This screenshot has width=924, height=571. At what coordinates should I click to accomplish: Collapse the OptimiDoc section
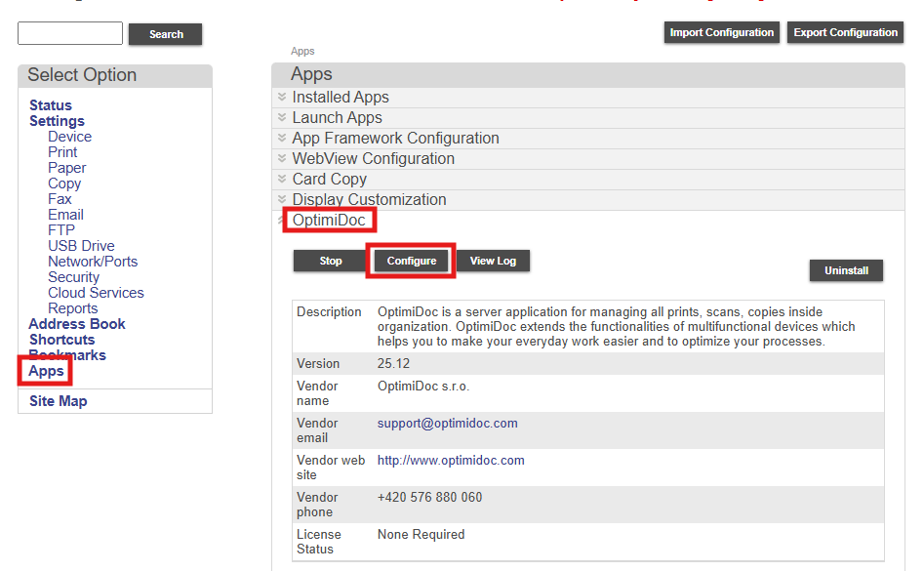[x=329, y=221]
